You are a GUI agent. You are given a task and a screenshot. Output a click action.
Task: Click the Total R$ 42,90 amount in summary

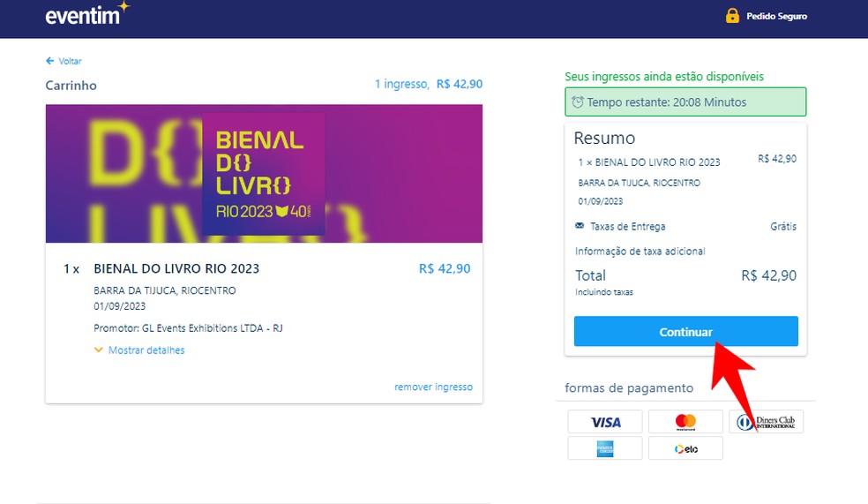tap(768, 275)
